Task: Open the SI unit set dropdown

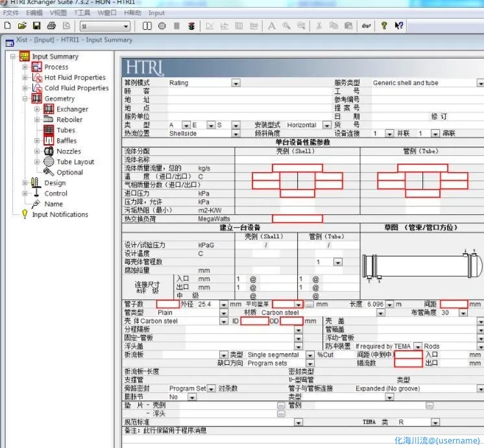Action: 126,27
